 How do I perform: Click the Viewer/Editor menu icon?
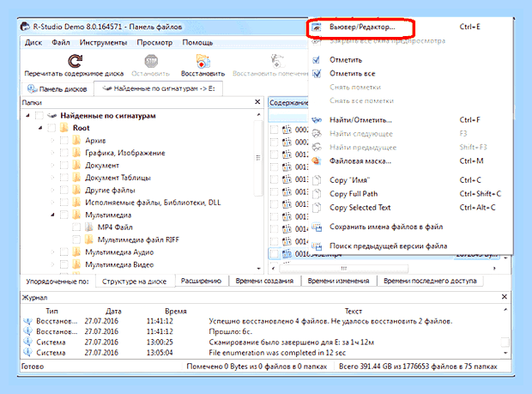click(317, 27)
